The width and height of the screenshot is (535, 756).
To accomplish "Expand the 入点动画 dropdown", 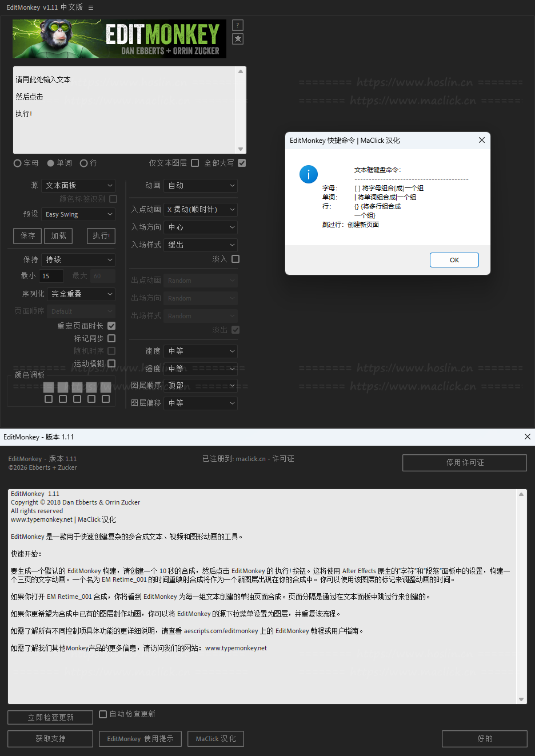I will (201, 210).
